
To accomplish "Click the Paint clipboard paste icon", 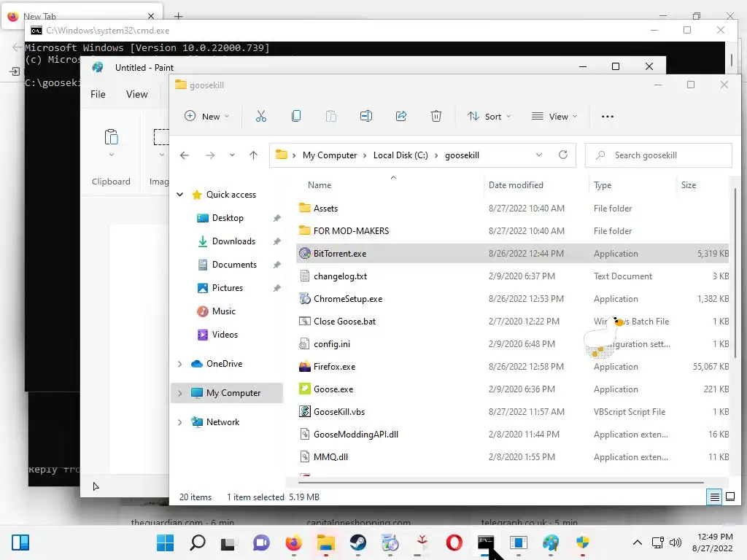I will coord(111,137).
